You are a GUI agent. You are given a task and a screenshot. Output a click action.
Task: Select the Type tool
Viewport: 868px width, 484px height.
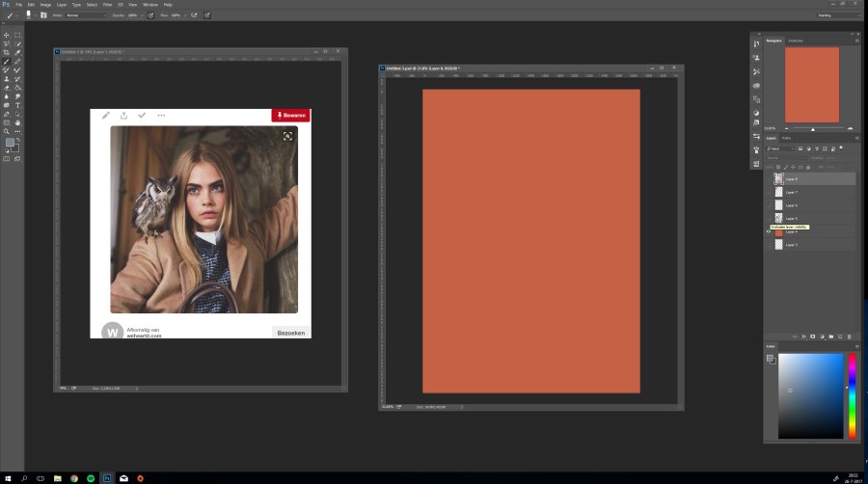(17, 105)
